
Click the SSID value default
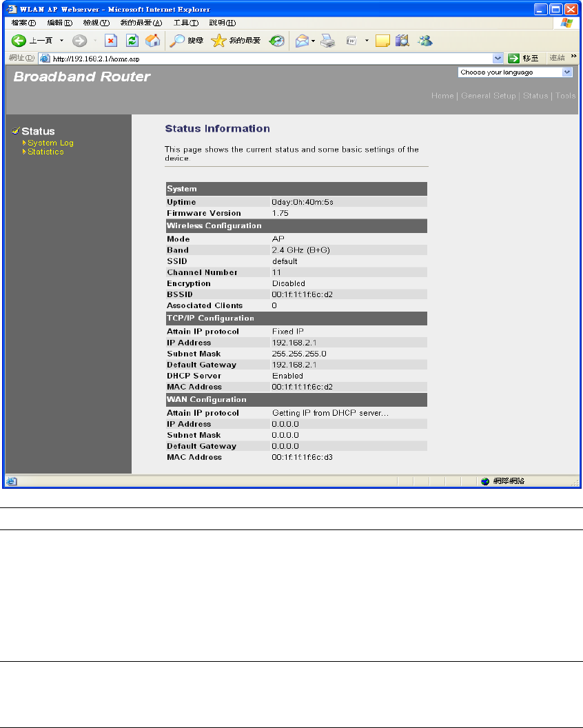(285, 261)
